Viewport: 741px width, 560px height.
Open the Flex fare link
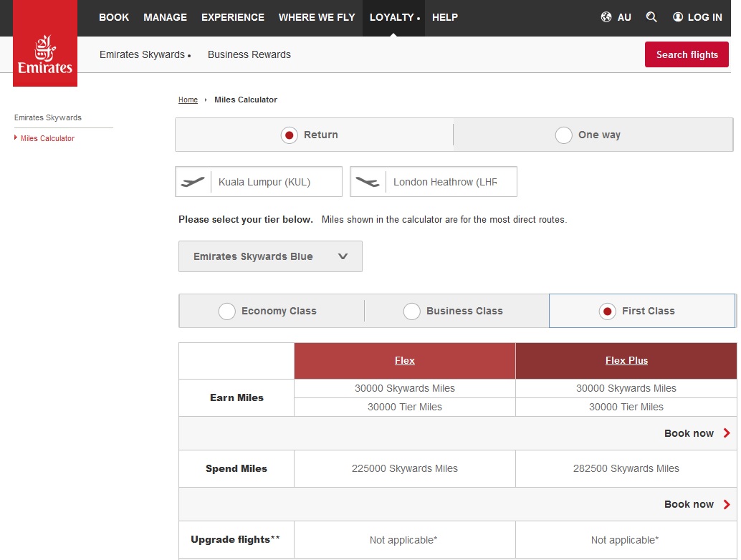pos(405,361)
